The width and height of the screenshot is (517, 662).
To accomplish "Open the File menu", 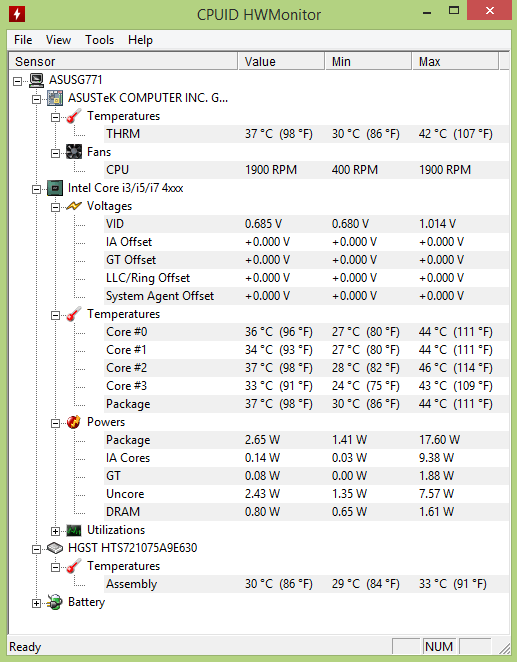I will coord(23,40).
